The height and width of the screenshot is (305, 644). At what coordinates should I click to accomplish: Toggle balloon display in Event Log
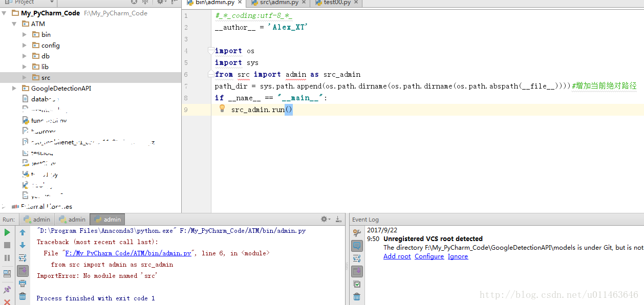click(x=357, y=246)
